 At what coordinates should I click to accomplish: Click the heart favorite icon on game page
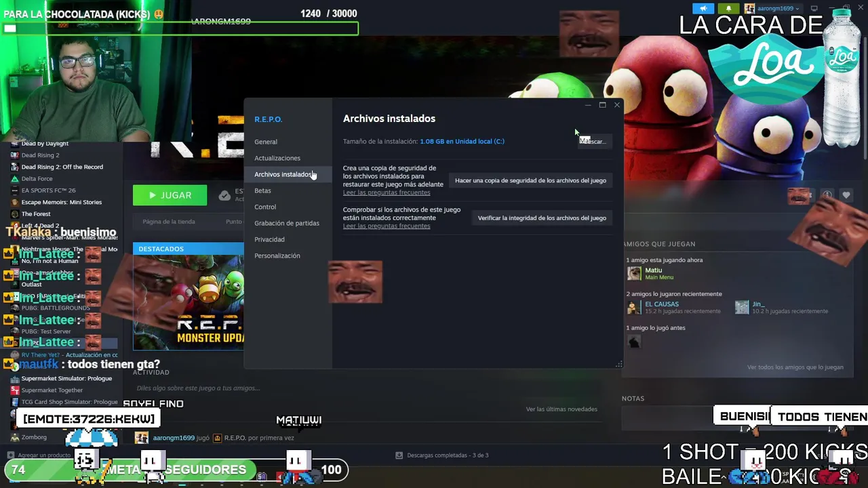pyautogui.click(x=846, y=195)
